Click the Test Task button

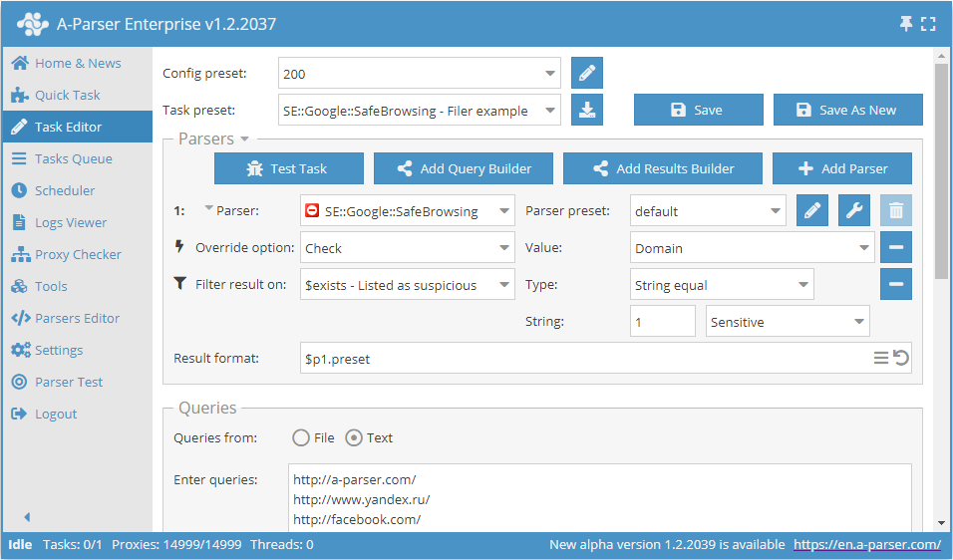click(286, 168)
